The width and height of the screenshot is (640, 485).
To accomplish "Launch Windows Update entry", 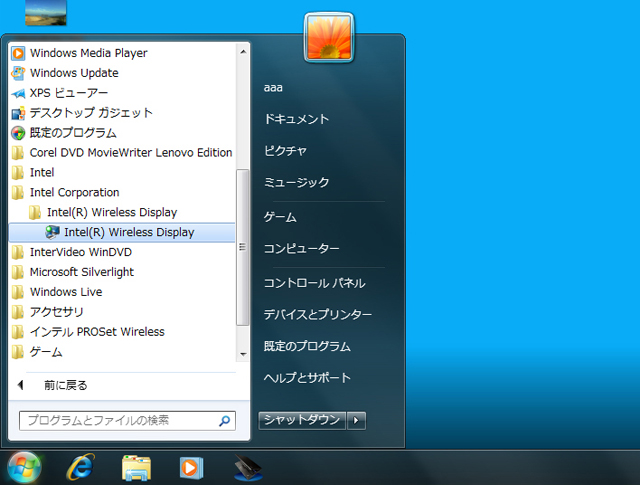I will pyautogui.click(x=122, y=73).
